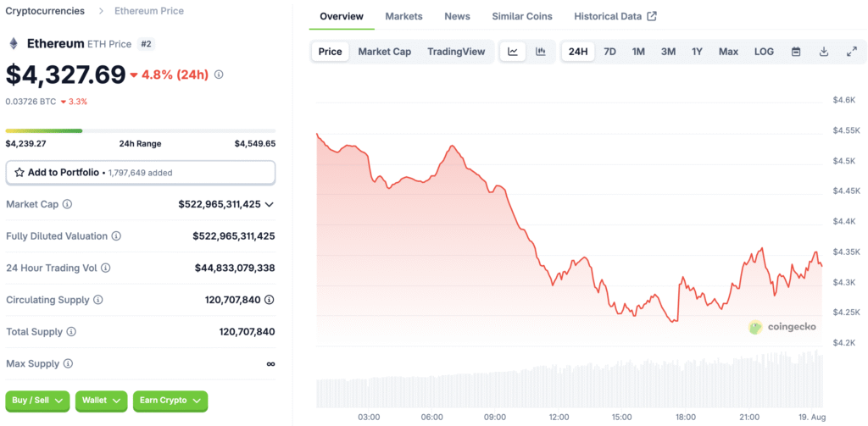The image size is (868, 426).
Task: Click the line chart view icon
Action: (x=513, y=52)
